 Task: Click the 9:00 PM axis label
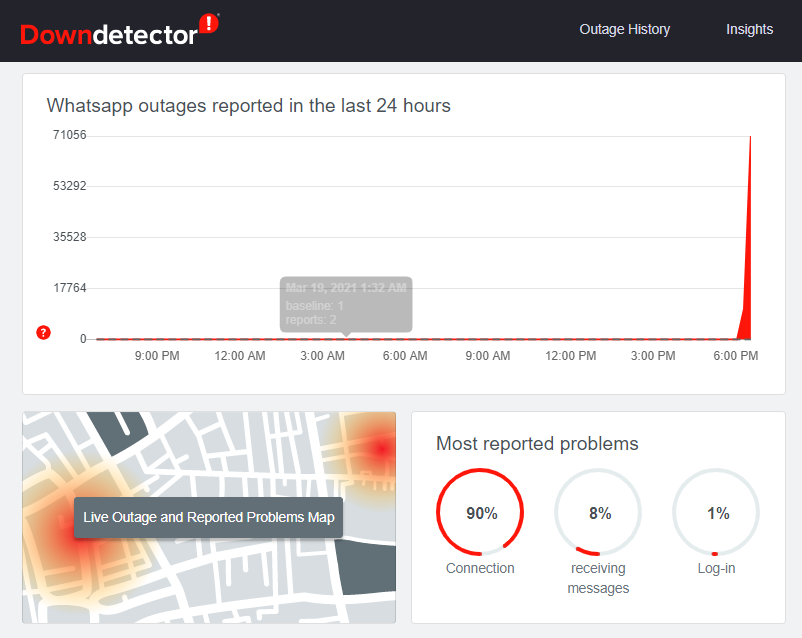(157, 356)
